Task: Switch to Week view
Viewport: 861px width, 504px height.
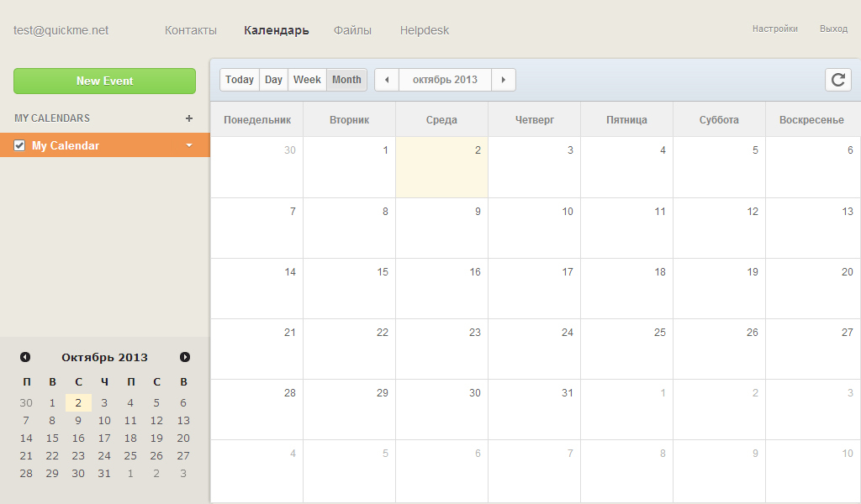Action: tap(307, 80)
